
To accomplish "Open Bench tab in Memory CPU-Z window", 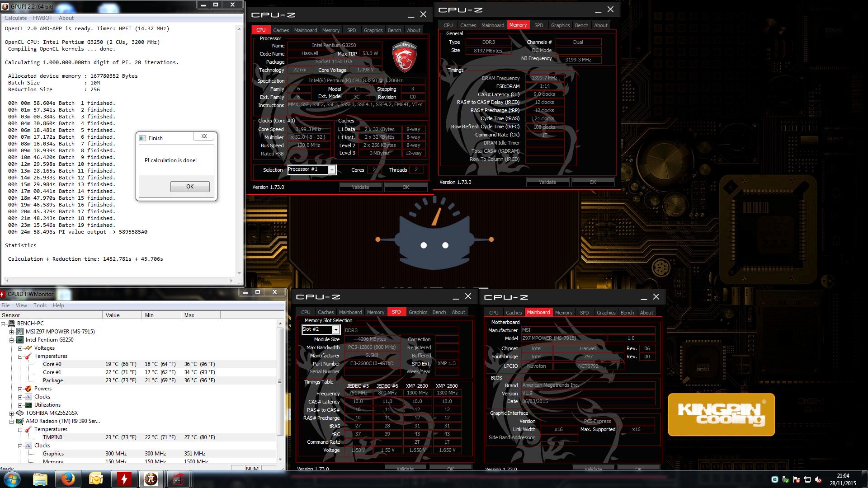I will coord(581,25).
